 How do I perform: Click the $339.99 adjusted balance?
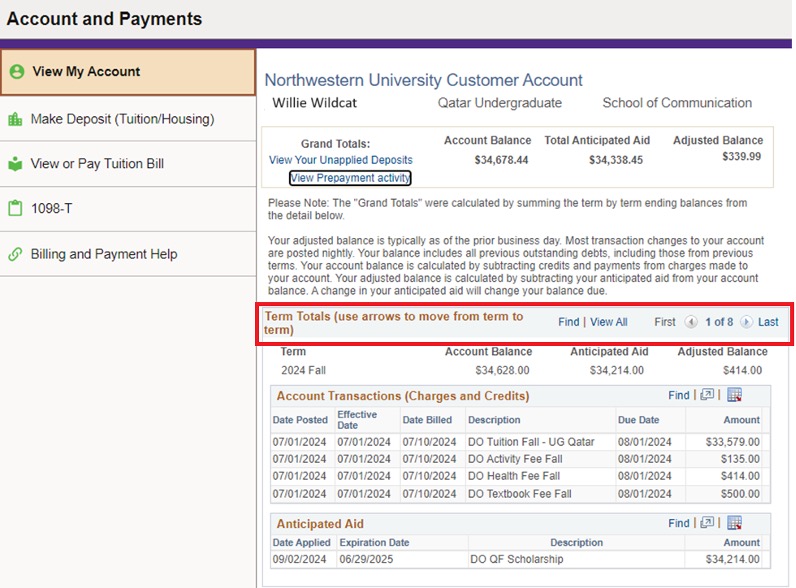pos(741,156)
